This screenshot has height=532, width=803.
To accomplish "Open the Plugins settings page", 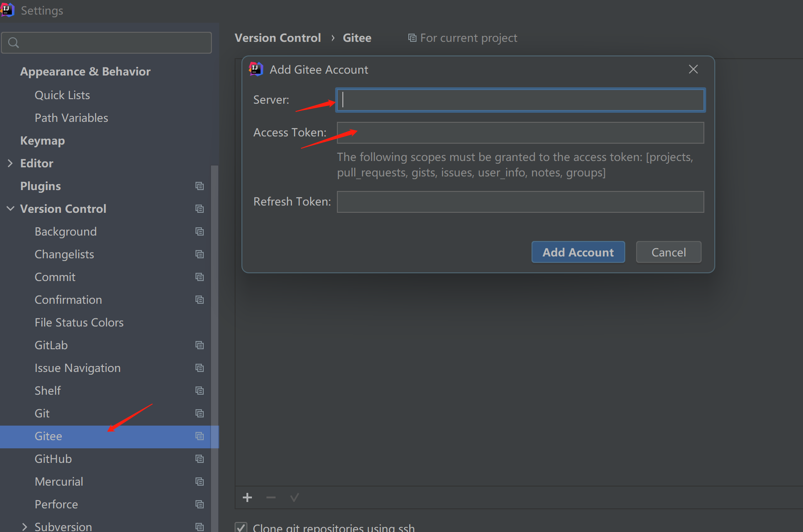I will [x=40, y=186].
